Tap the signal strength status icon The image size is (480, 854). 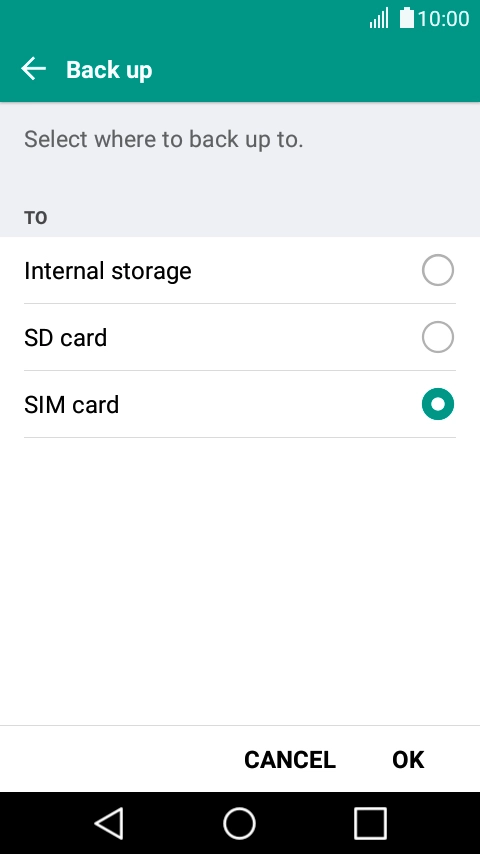379,18
